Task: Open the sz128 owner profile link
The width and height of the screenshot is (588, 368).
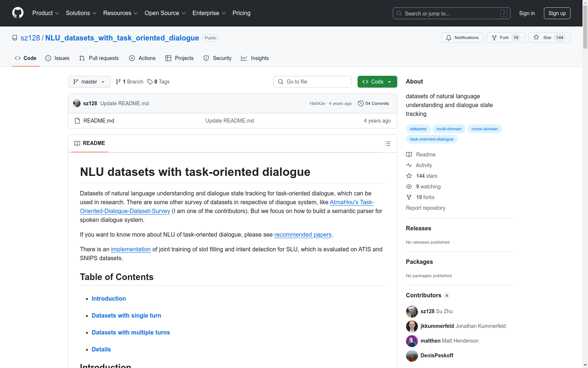Action: coord(30,38)
